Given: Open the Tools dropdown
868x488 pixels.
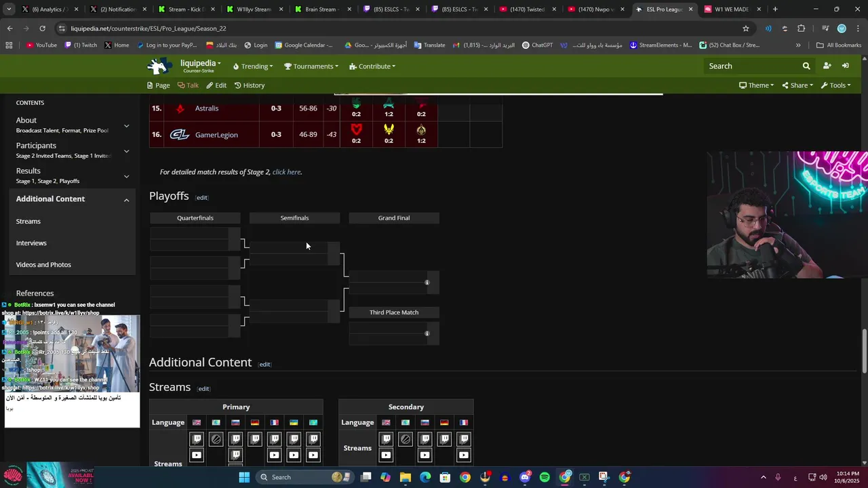Looking at the screenshot, I should pos(836,85).
